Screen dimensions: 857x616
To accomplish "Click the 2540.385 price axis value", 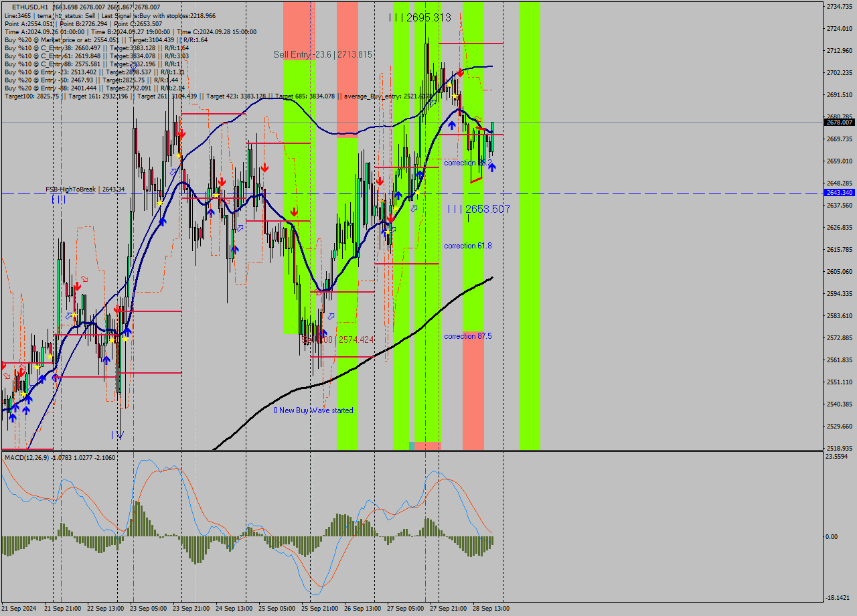I will pyautogui.click(x=840, y=404).
